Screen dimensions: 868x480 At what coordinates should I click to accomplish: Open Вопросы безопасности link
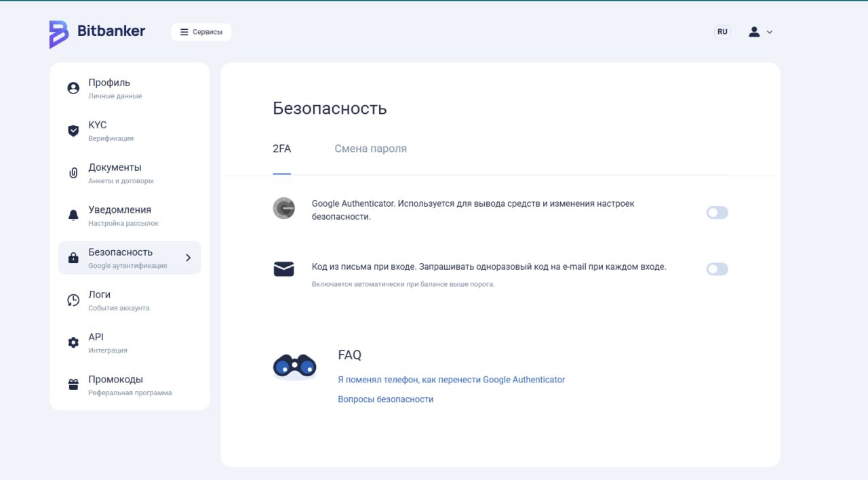pos(385,399)
